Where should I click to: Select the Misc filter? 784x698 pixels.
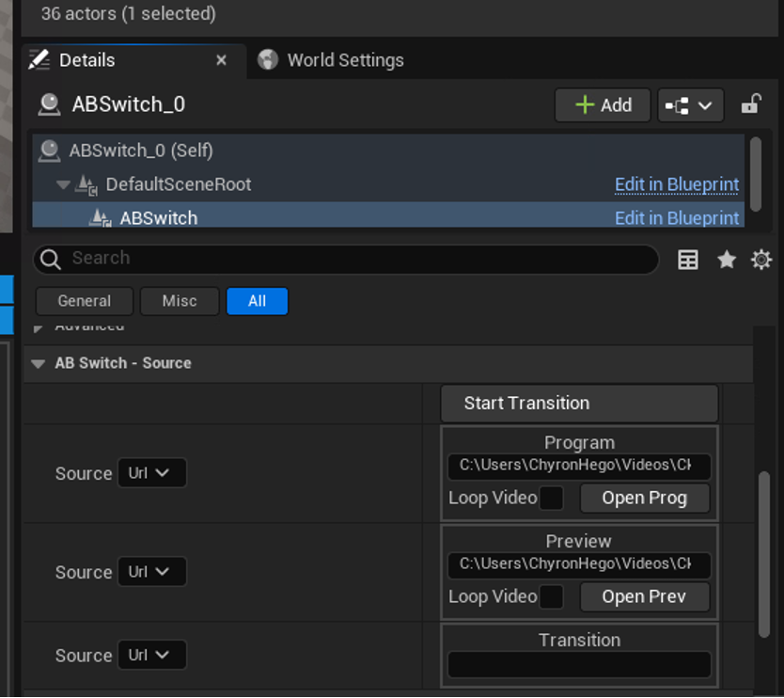179,301
